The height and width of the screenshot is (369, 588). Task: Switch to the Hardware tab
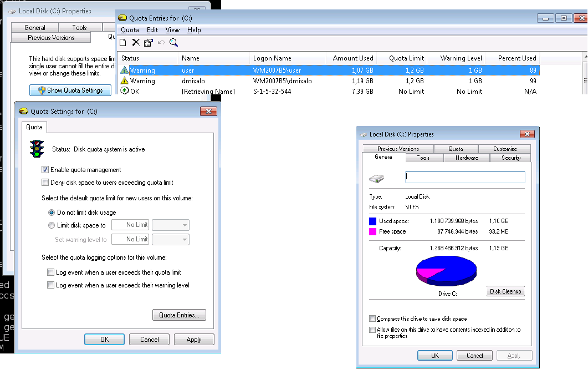point(467,158)
